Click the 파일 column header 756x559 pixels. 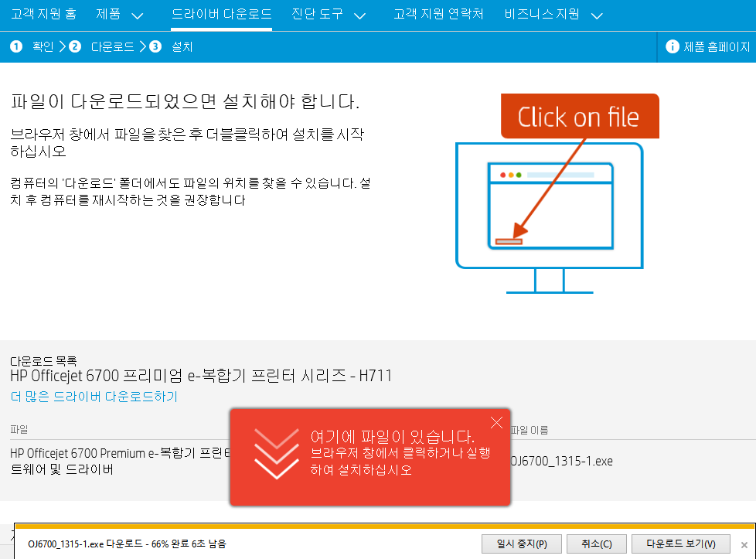(19, 429)
